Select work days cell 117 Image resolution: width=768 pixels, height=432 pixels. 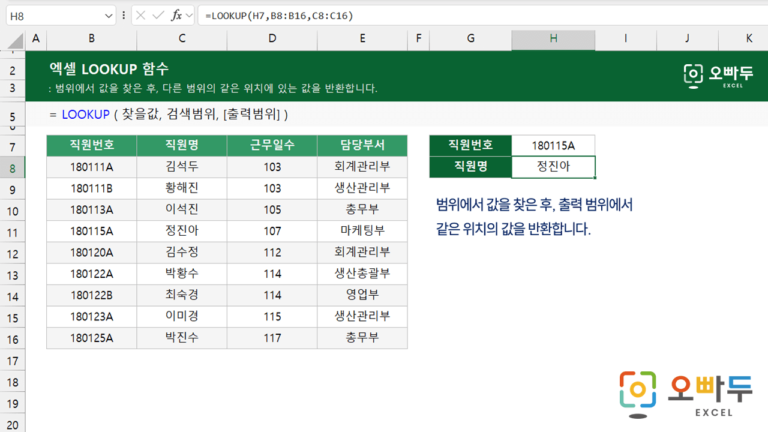272,338
